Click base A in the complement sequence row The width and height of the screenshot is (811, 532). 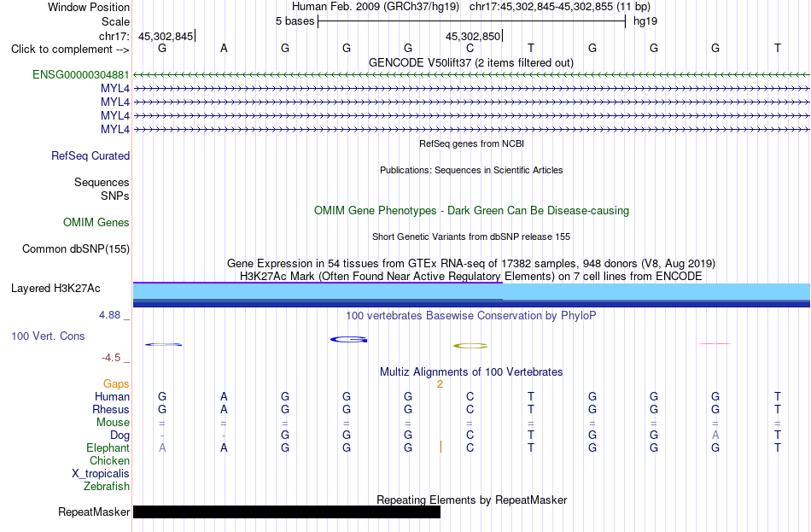224,48
